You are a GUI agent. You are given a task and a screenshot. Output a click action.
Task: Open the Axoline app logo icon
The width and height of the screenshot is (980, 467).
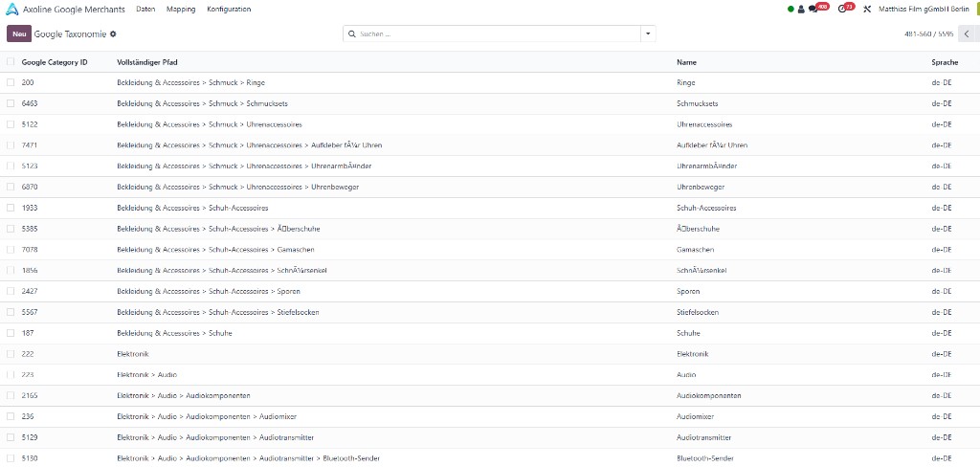click(x=11, y=10)
